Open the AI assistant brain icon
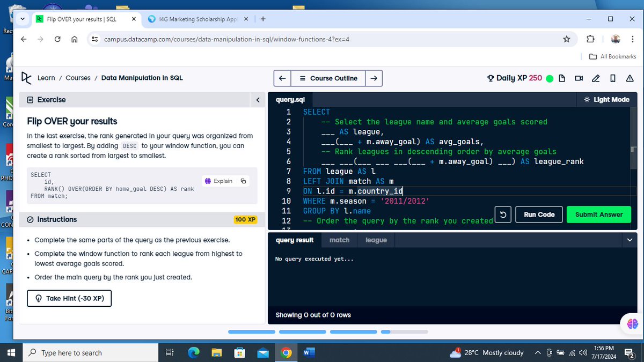 pos(632,323)
